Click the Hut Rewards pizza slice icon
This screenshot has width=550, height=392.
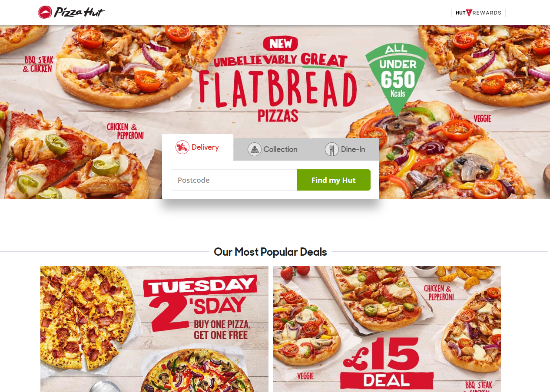click(x=469, y=13)
